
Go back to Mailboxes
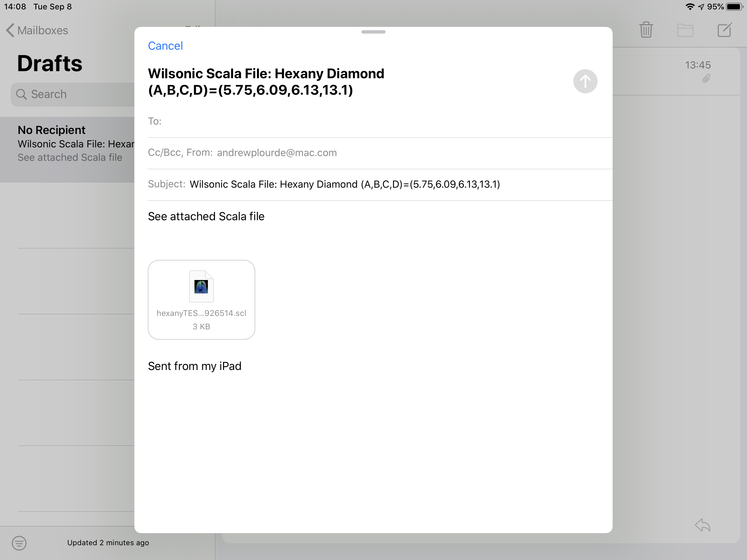click(x=37, y=30)
